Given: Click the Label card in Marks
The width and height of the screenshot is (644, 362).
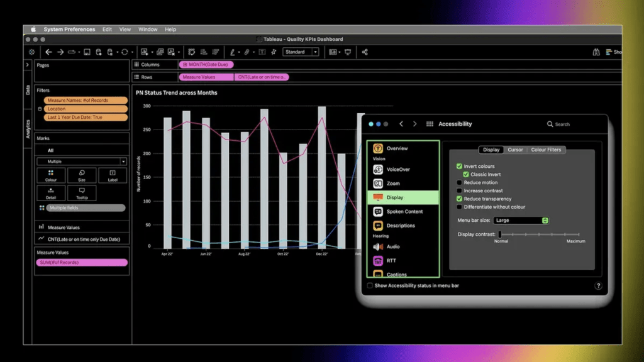Looking at the screenshot, I should point(113,176).
